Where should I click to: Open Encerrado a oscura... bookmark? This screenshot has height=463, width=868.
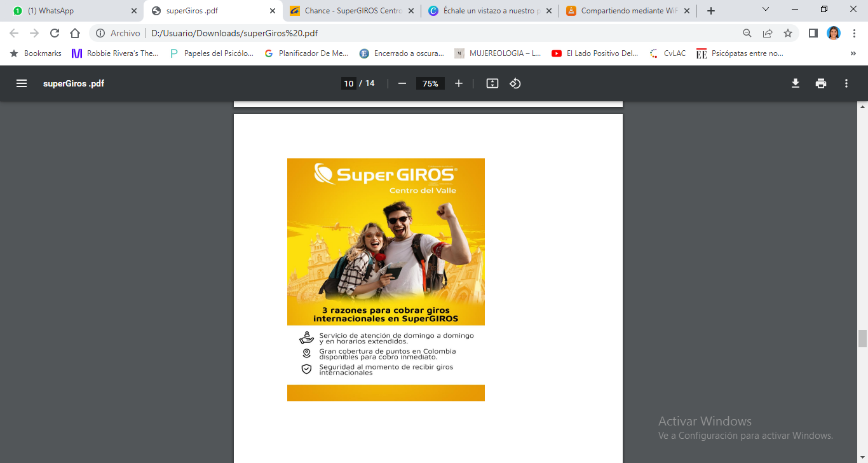point(402,53)
